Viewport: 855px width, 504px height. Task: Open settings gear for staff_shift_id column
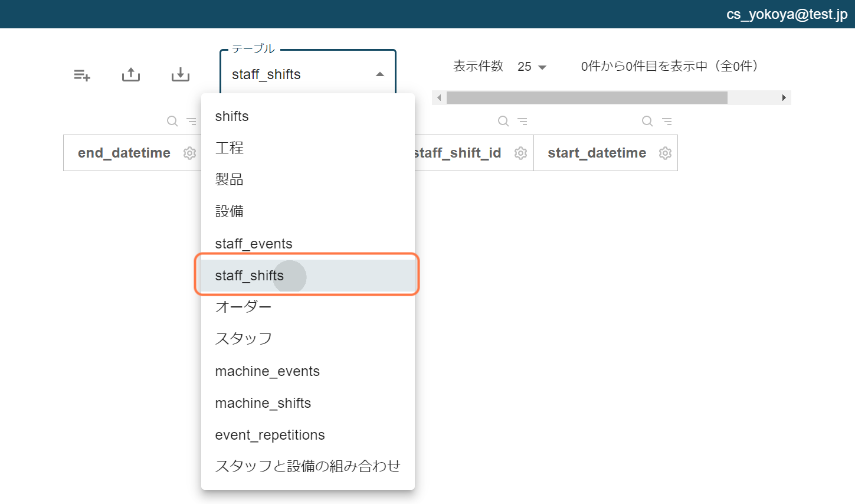520,153
